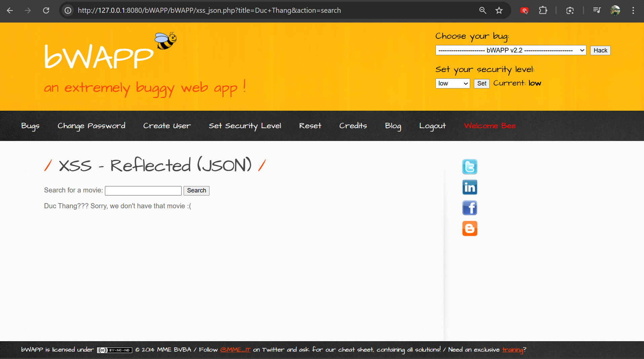
Task: Open the Blogger icon link
Action: [x=469, y=228]
